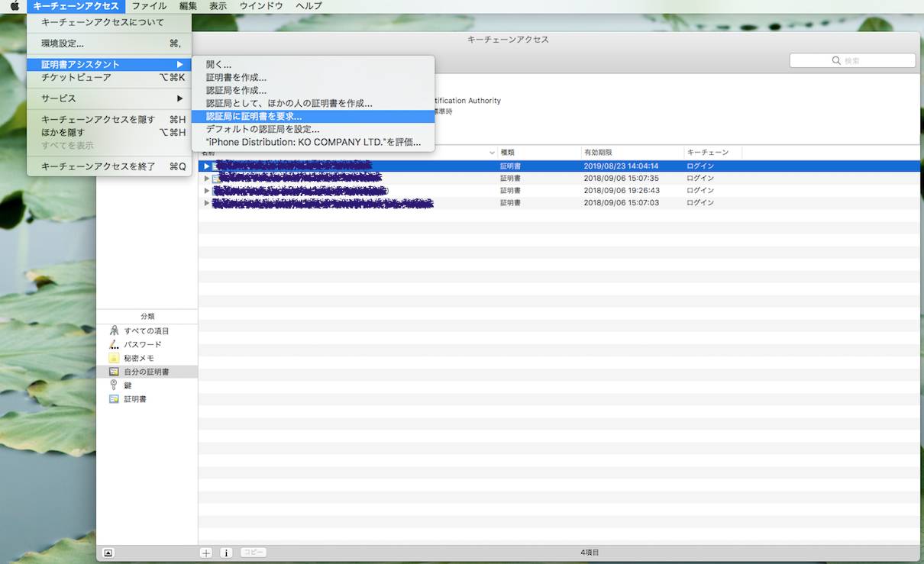Click the キーチェーンアクセス app menu

pos(76,6)
